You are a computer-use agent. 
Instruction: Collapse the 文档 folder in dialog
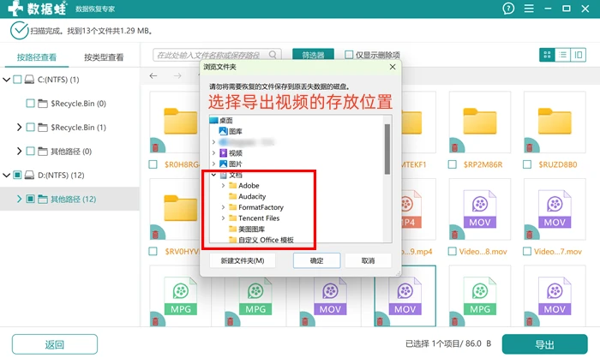coord(213,175)
